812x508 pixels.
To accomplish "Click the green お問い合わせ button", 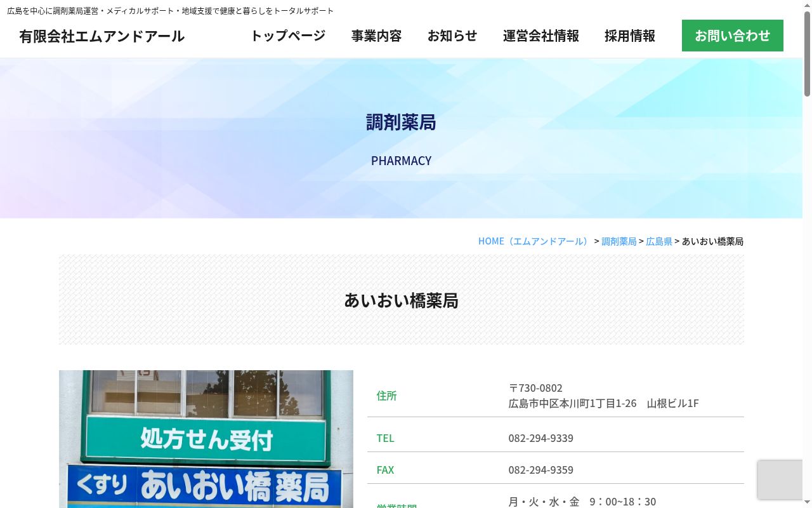I will (x=733, y=36).
